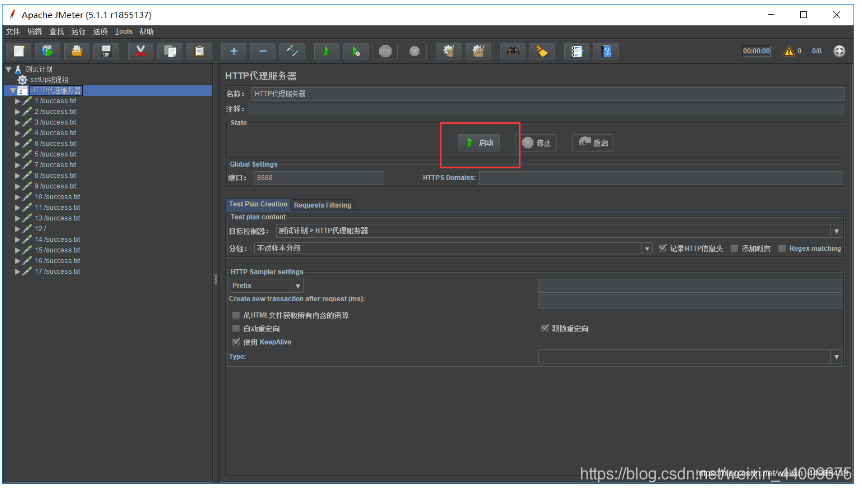Enable the 自动重定向 checkbox
Image resolution: width=862 pixels, height=493 pixels.
pyautogui.click(x=236, y=329)
